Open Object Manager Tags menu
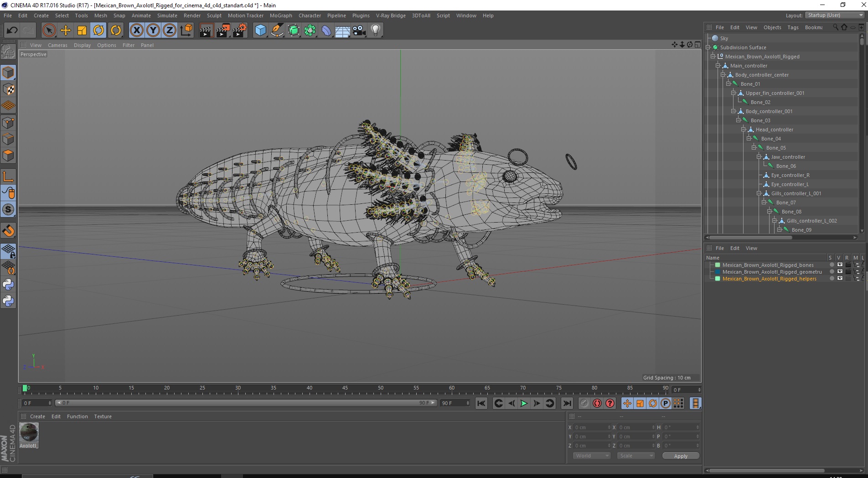The width and height of the screenshot is (868, 478). click(793, 27)
